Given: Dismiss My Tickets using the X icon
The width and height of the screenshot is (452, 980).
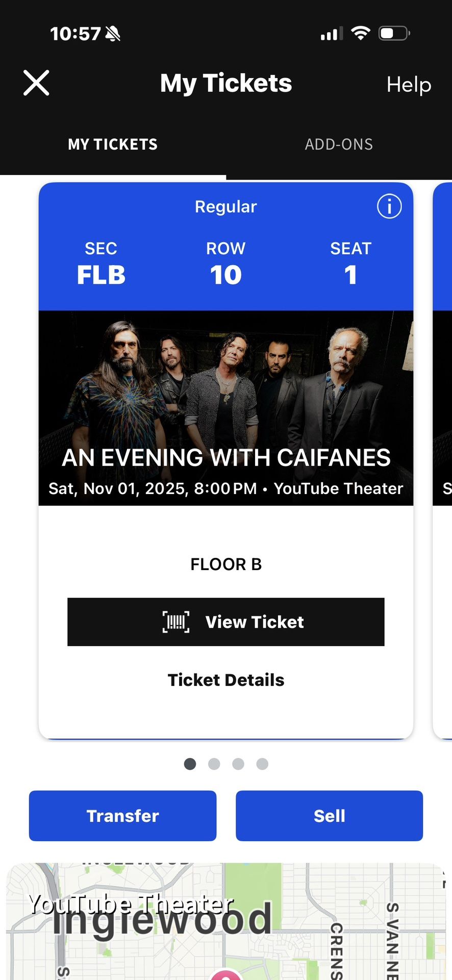Looking at the screenshot, I should [x=36, y=83].
